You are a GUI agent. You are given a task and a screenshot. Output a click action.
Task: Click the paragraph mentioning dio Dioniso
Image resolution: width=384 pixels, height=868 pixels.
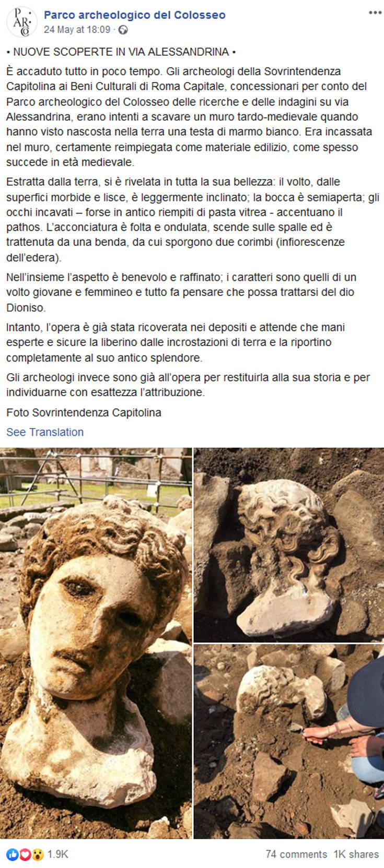[x=182, y=292]
